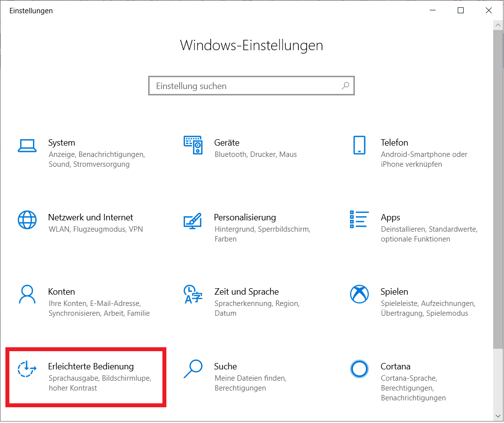This screenshot has height=423, width=504.
Task: Go to Netzwerk und Internet heading
Action: (x=91, y=217)
